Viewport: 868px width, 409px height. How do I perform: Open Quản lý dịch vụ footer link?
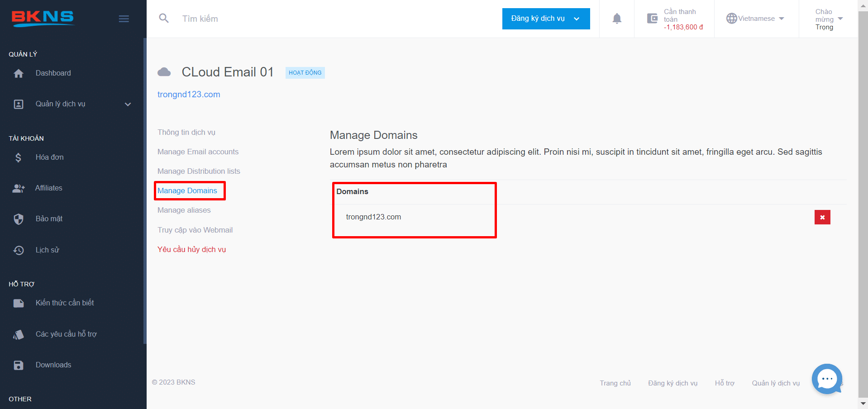click(776, 383)
